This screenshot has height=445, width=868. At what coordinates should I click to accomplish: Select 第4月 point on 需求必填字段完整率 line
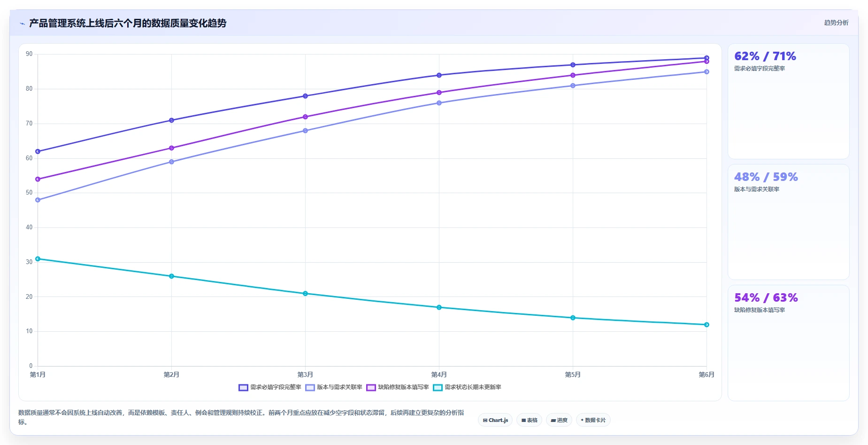(x=439, y=75)
